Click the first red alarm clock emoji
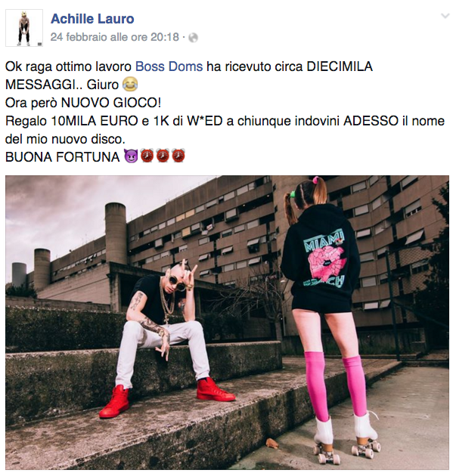This screenshot has height=476, width=453. point(147,156)
